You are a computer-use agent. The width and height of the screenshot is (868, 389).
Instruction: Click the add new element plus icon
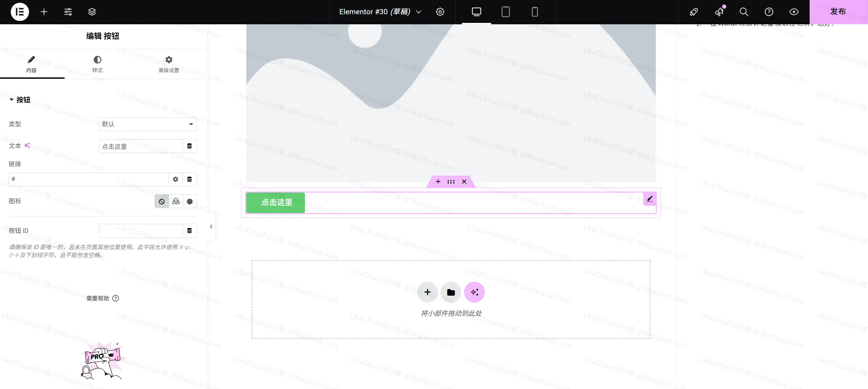44,12
